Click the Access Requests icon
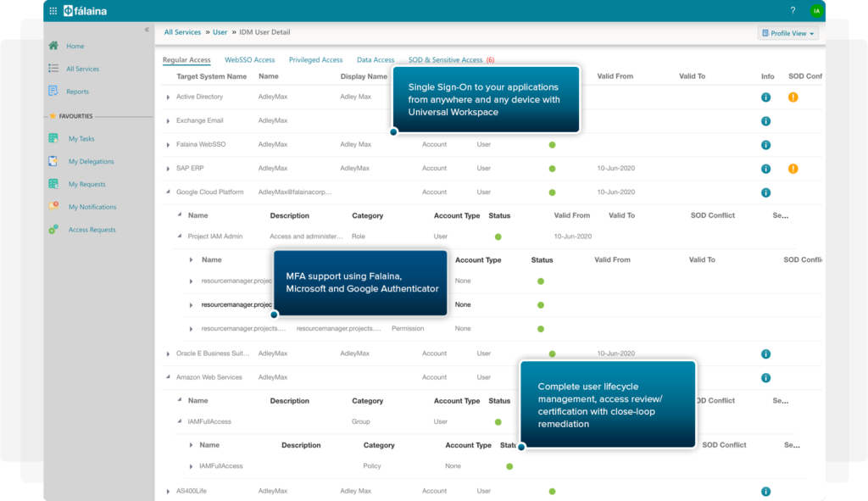Viewport: 868px width, 501px height. (53, 229)
